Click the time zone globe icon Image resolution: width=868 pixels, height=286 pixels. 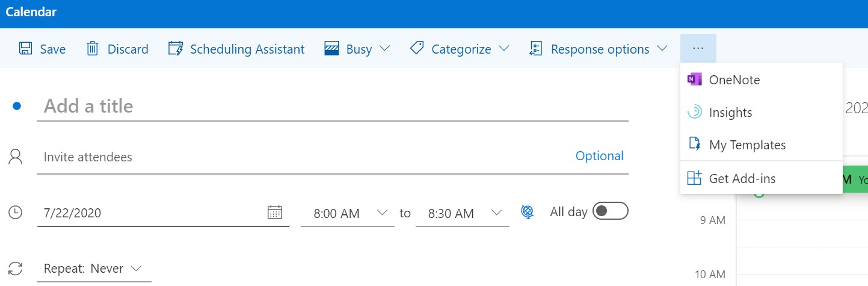[527, 212]
